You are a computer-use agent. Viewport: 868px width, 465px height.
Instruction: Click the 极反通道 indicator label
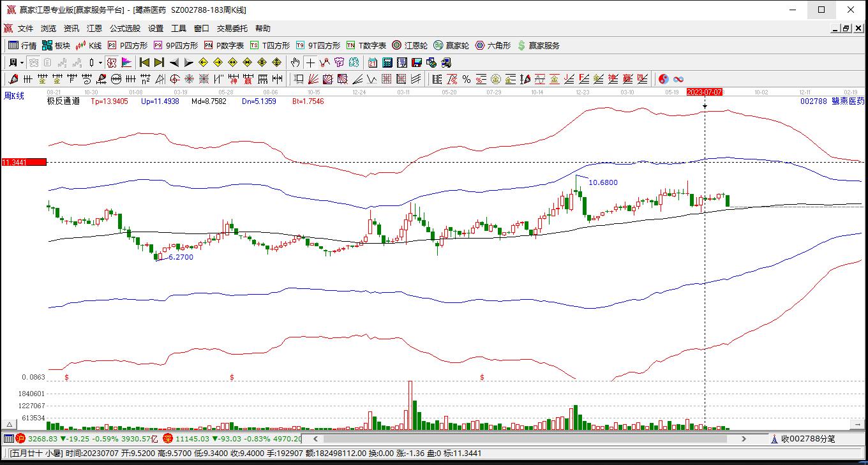pos(63,101)
